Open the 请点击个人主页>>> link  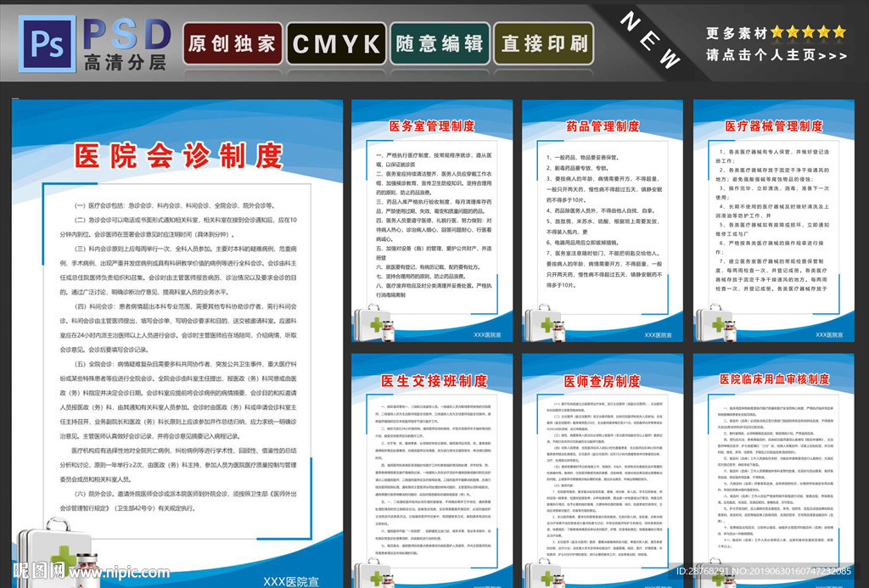(776, 55)
